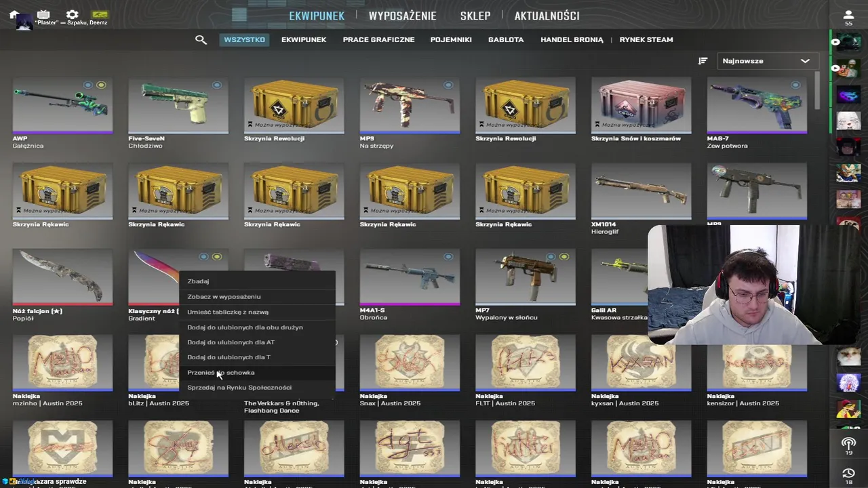Select the MAG-7 Zew potwora item

click(x=757, y=113)
